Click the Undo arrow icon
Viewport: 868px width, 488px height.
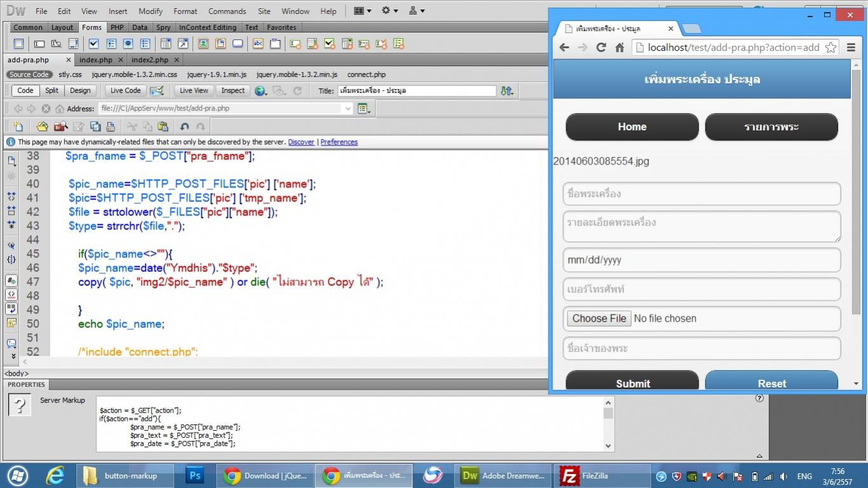point(184,126)
